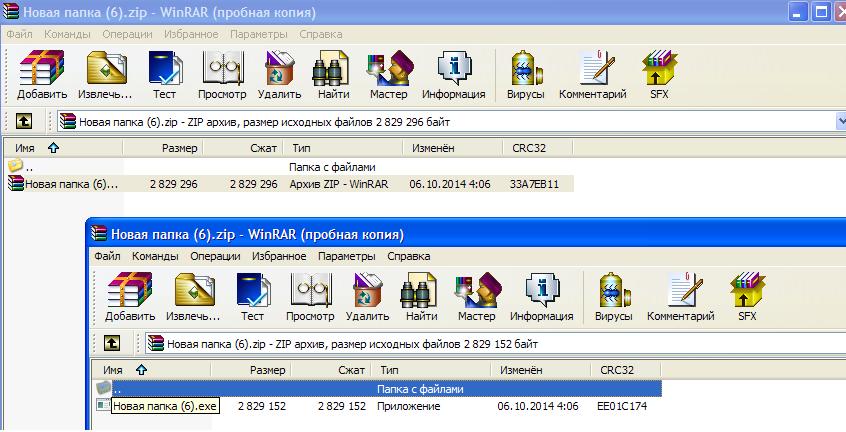Screen dimensions: 846x432
Task: Show Информация in front WinRAR window
Action: (x=542, y=297)
